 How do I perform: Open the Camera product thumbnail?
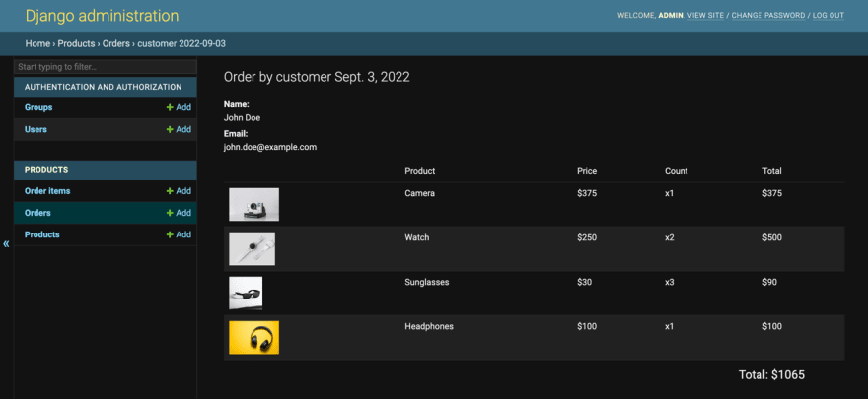(x=254, y=205)
